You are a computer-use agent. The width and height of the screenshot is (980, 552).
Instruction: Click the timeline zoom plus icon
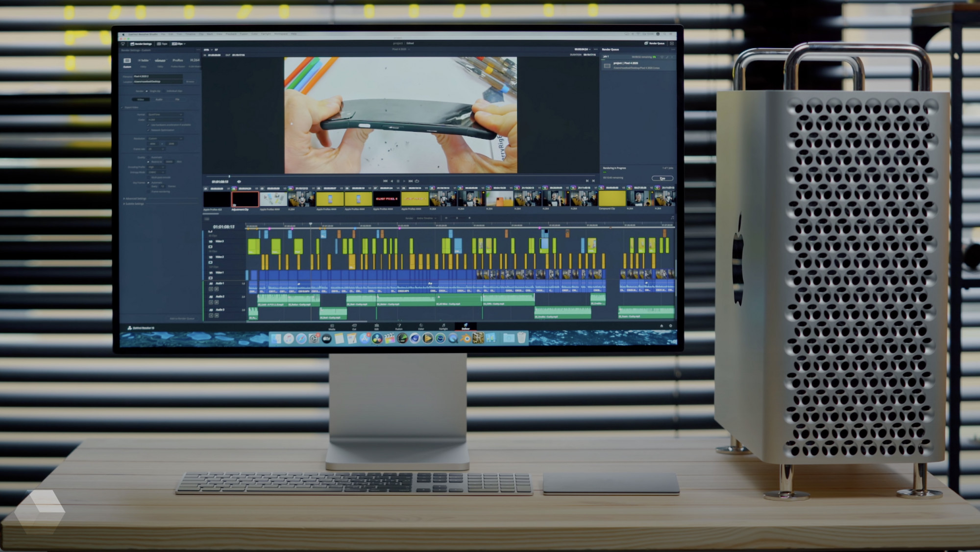[x=469, y=218]
